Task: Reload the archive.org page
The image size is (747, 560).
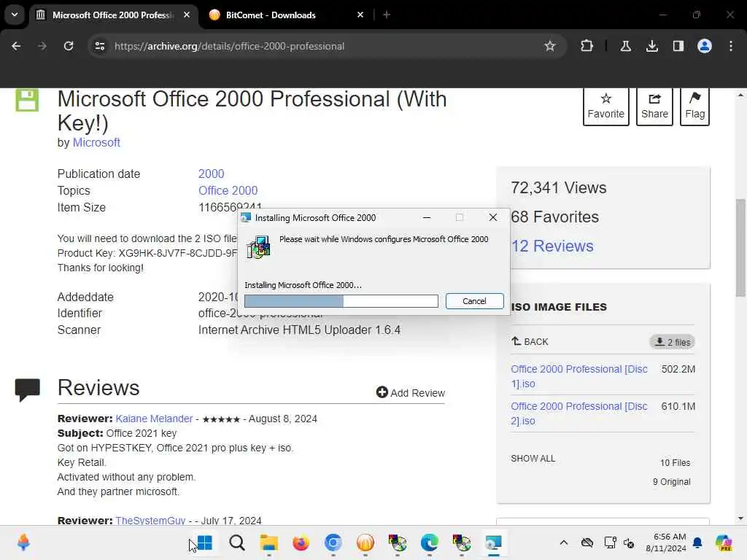Action: point(69,46)
